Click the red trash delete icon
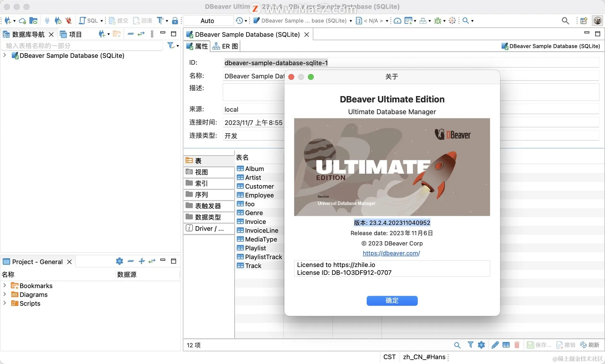The height and width of the screenshot is (364, 605). 517,345
